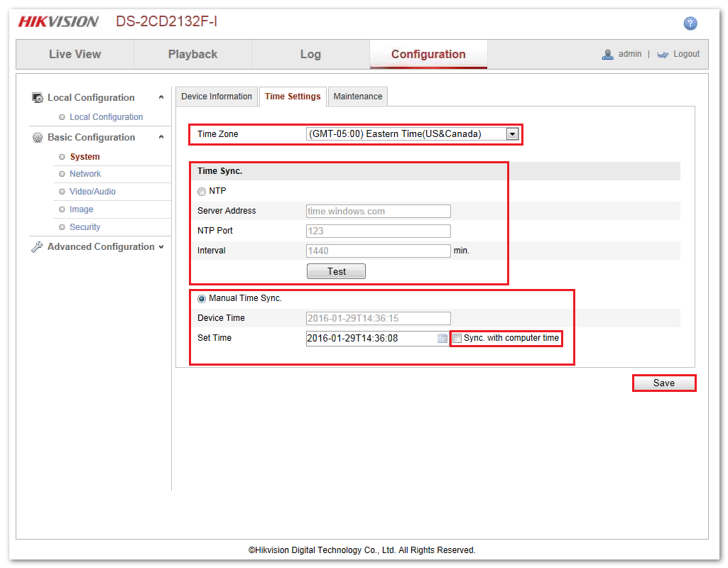The height and width of the screenshot is (568, 728).
Task: Click the Local Configuration monitor icon
Action: pyautogui.click(x=38, y=98)
